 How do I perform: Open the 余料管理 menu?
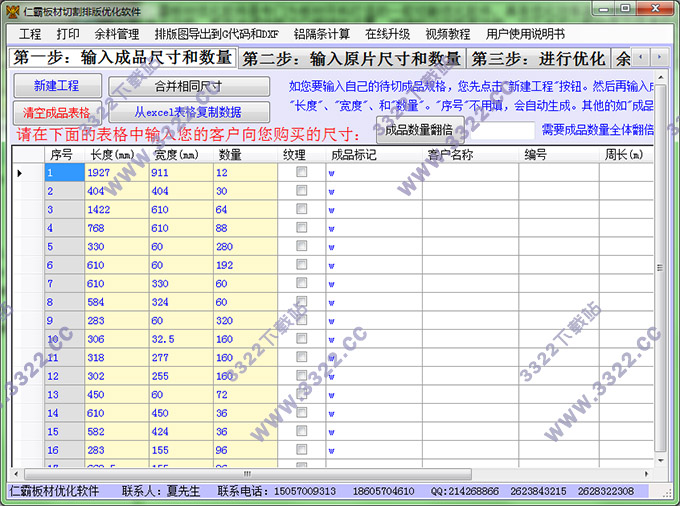[x=117, y=34]
